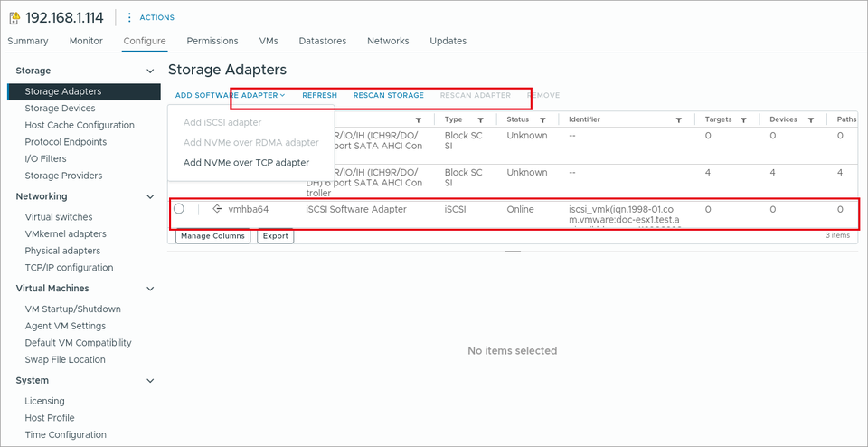Open the ACTIONS three-dot menu icon

pos(129,18)
